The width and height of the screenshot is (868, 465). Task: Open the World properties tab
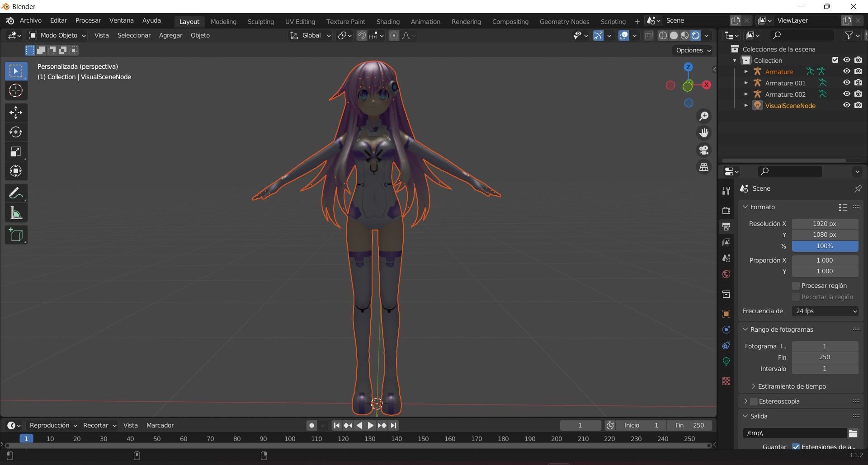tap(726, 274)
